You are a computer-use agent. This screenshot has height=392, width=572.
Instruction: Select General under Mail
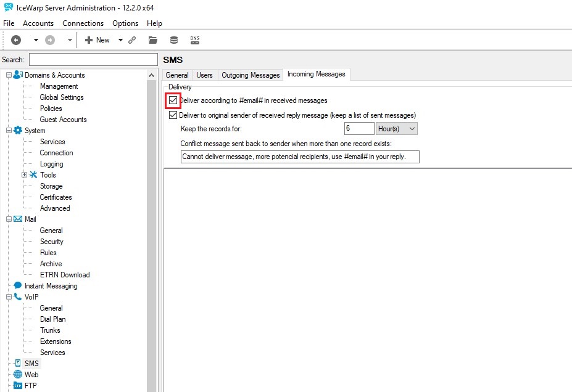tap(51, 231)
